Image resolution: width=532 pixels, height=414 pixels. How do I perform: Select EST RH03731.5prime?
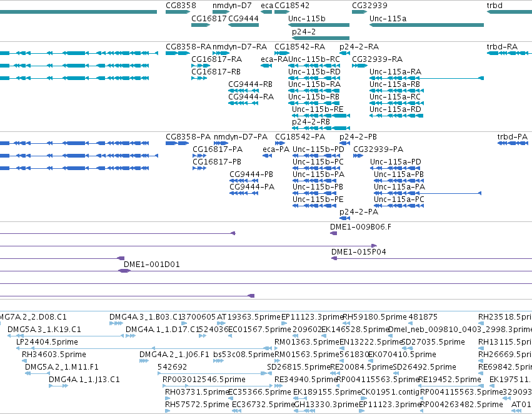coord(197,392)
